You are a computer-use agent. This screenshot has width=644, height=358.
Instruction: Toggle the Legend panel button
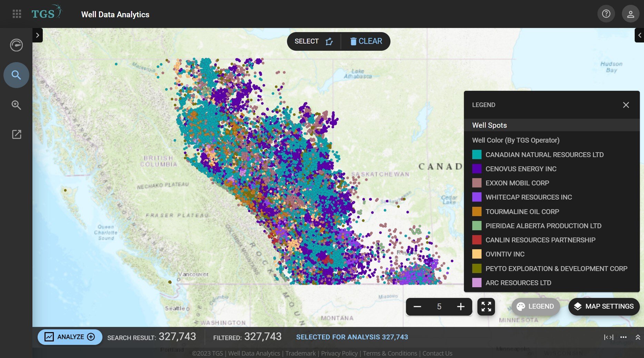536,307
